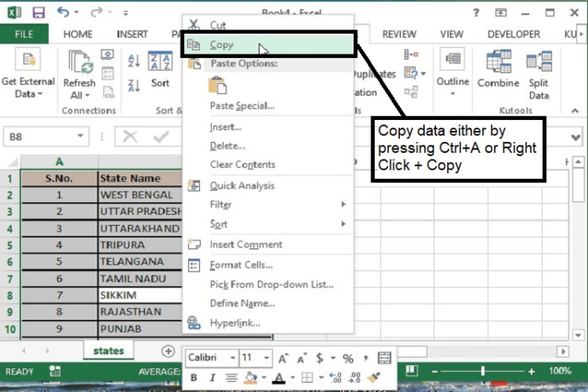Screen dimensions: 588x392
Task: Click the Redo arrow icon
Action: point(97,12)
